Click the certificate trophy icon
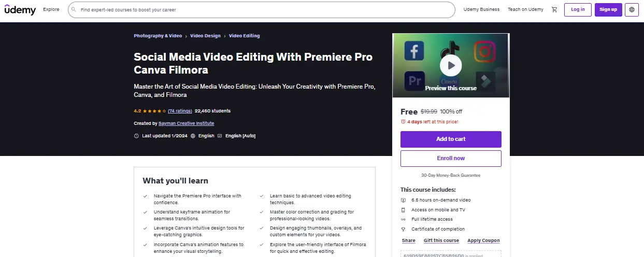The width and height of the screenshot is (644, 257). coord(404,229)
